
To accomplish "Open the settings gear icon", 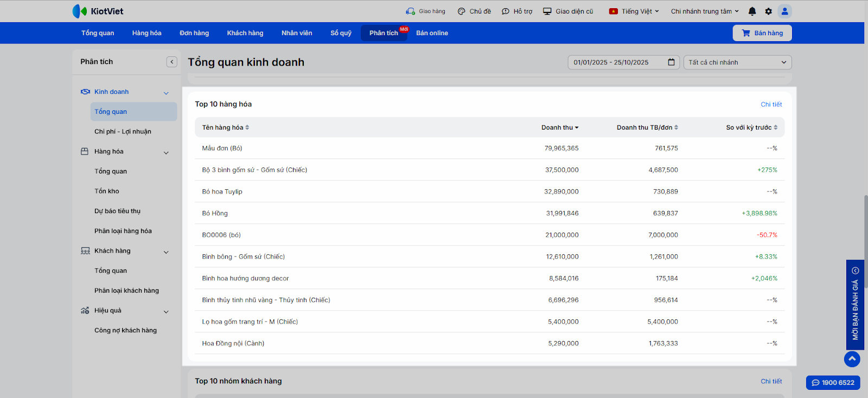I will tap(768, 11).
